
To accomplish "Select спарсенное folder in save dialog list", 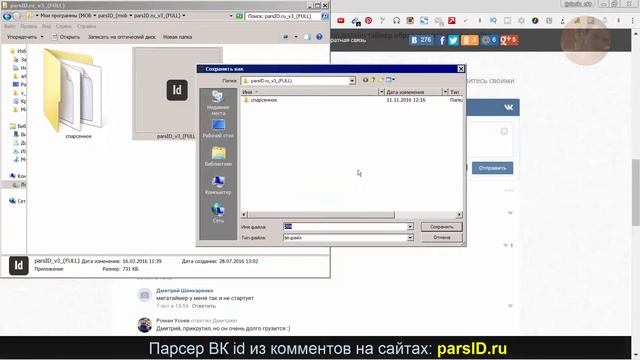I will (260, 100).
